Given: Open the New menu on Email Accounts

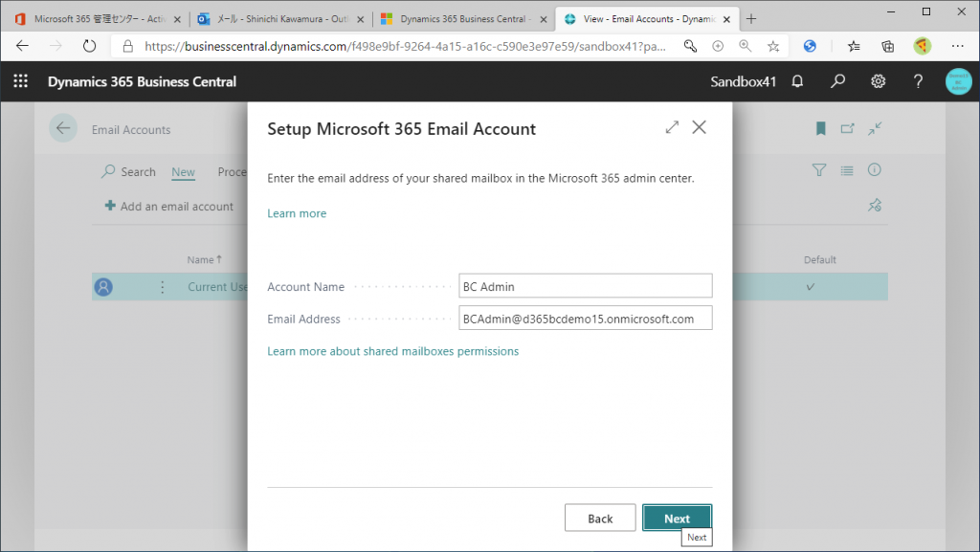Looking at the screenshot, I should click(x=183, y=171).
